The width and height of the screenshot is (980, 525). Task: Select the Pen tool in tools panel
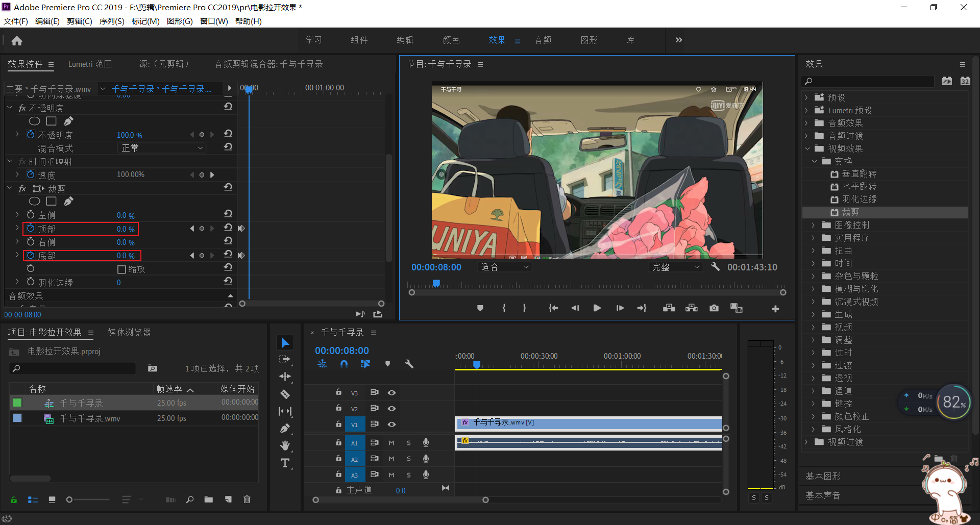pos(285,429)
